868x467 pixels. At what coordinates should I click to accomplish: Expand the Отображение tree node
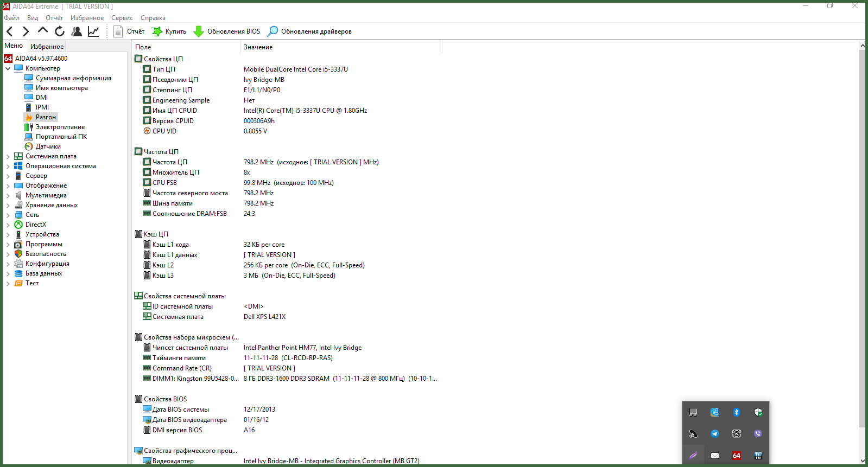(x=8, y=185)
